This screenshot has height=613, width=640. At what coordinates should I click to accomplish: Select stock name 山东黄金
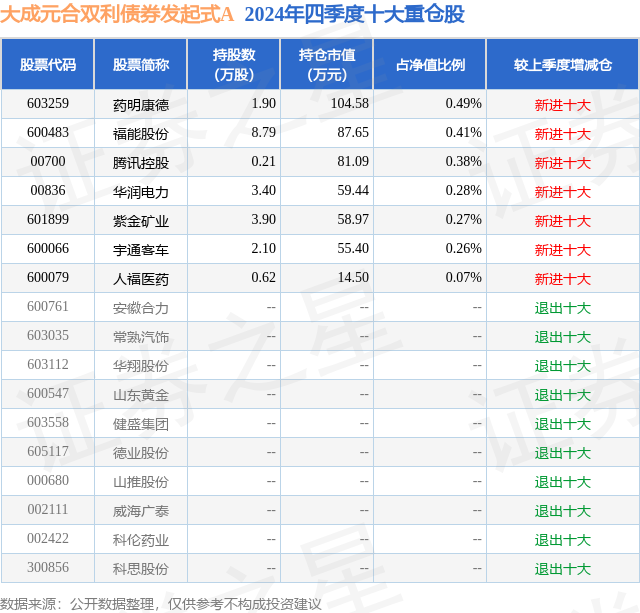tap(141, 395)
